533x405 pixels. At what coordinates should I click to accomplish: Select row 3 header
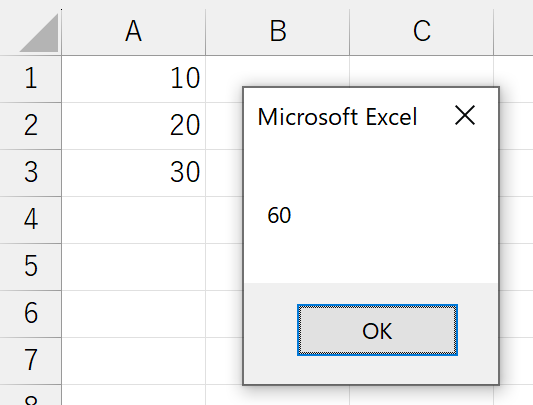[31, 172]
